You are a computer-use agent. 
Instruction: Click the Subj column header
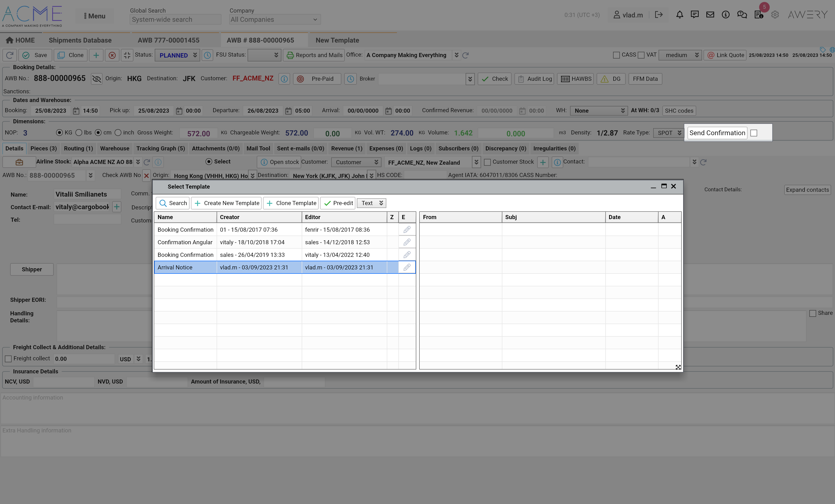pos(553,217)
